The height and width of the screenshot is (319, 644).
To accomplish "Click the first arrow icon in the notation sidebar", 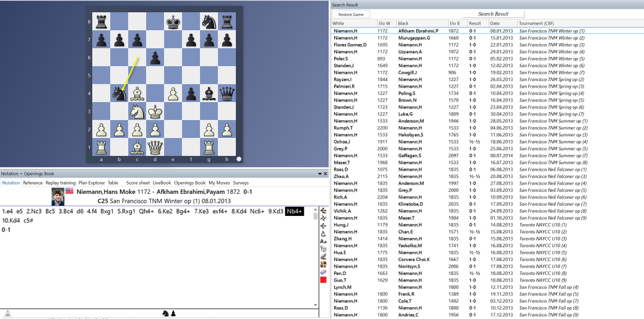I will [323, 211].
